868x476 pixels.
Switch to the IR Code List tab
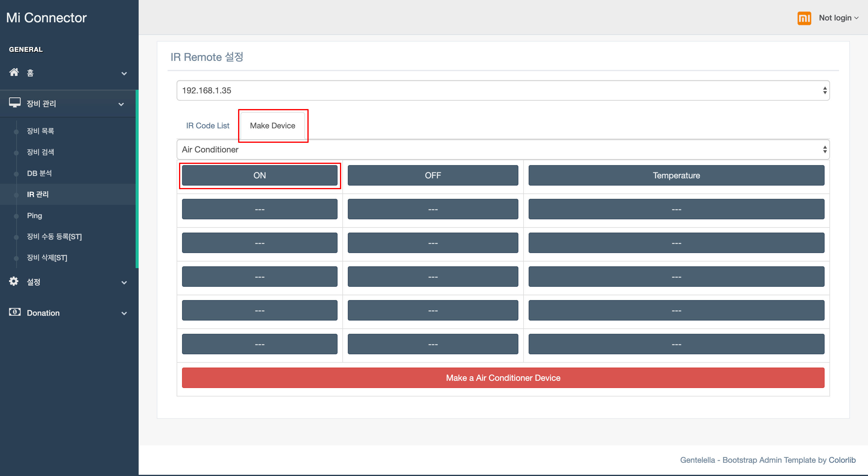coord(208,126)
